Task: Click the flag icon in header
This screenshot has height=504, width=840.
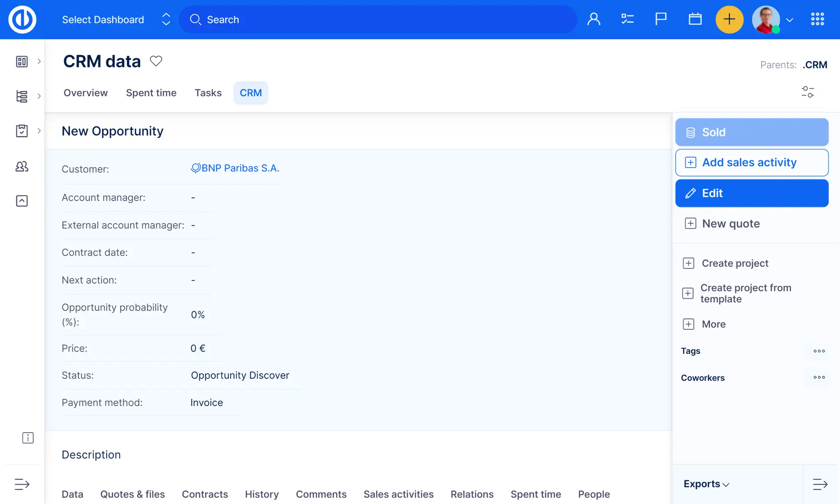Action: click(661, 19)
